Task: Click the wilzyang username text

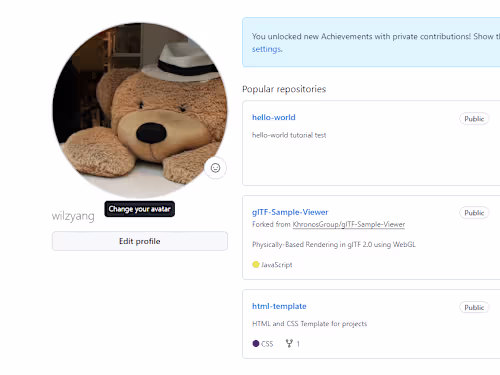Action: tap(73, 216)
